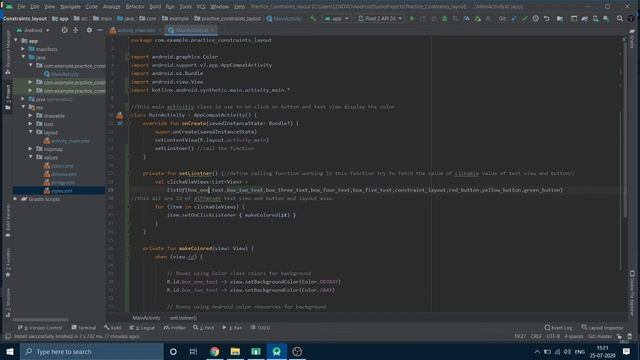640x360 pixels.
Task: Click the Kotlin class gutter icon beside MainActivity
Action: pos(120,116)
